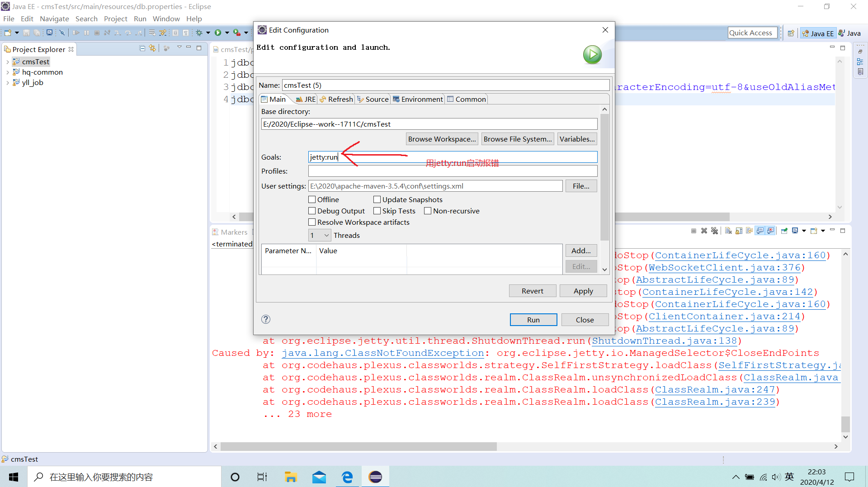Click the console horizontal scrollbar thumb
This screenshot has width=868, height=487.
(359, 447)
